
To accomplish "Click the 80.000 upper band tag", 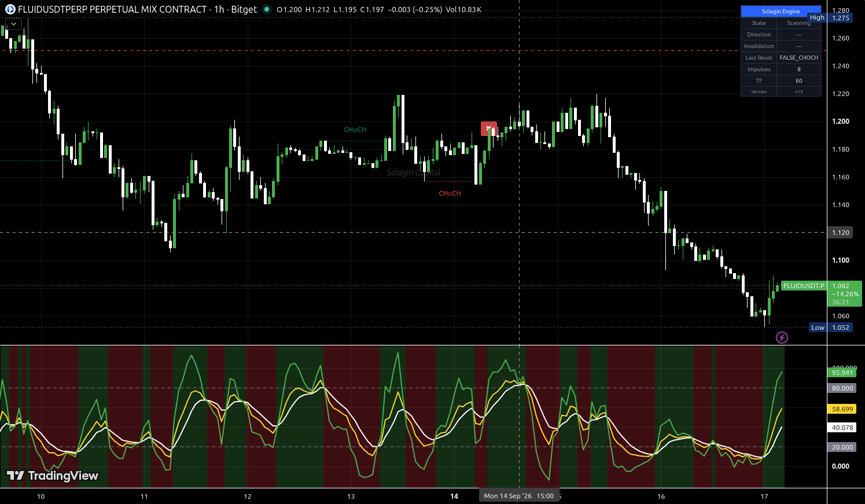I will pyautogui.click(x=842, y=388).
